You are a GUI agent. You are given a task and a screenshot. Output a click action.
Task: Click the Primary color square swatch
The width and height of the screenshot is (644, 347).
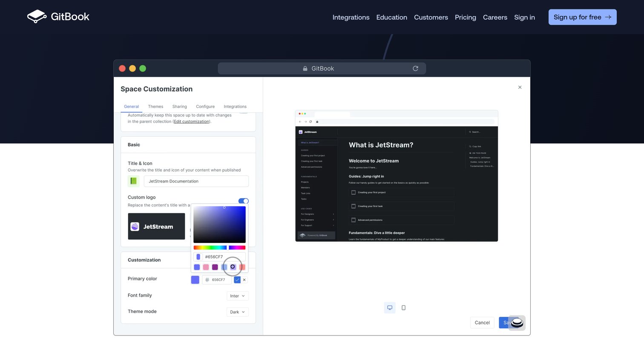[195, 280]
